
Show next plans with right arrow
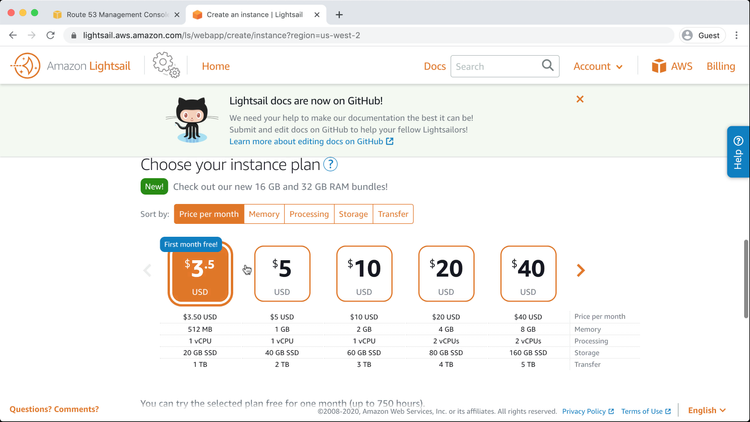[x=580, y=270]
